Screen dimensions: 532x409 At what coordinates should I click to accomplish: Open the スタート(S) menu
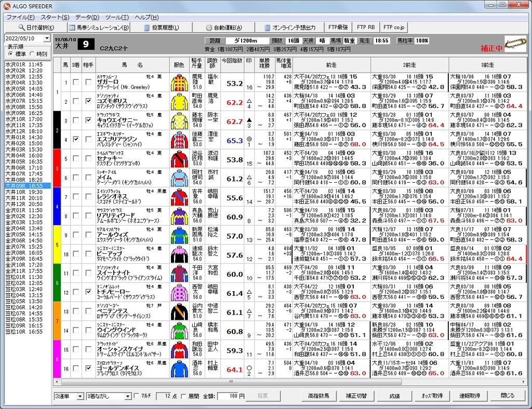55,17
